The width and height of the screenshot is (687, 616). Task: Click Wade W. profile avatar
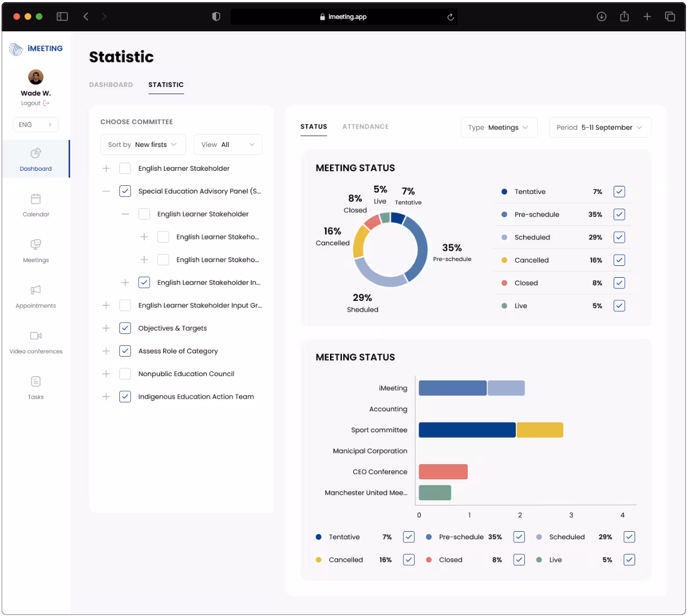(36, 77)
